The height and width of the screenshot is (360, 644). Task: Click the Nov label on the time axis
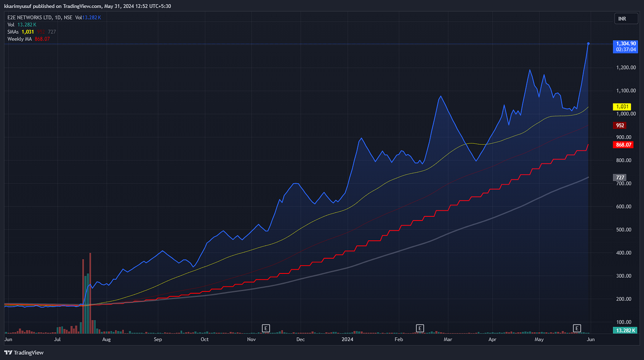point(251,340)
